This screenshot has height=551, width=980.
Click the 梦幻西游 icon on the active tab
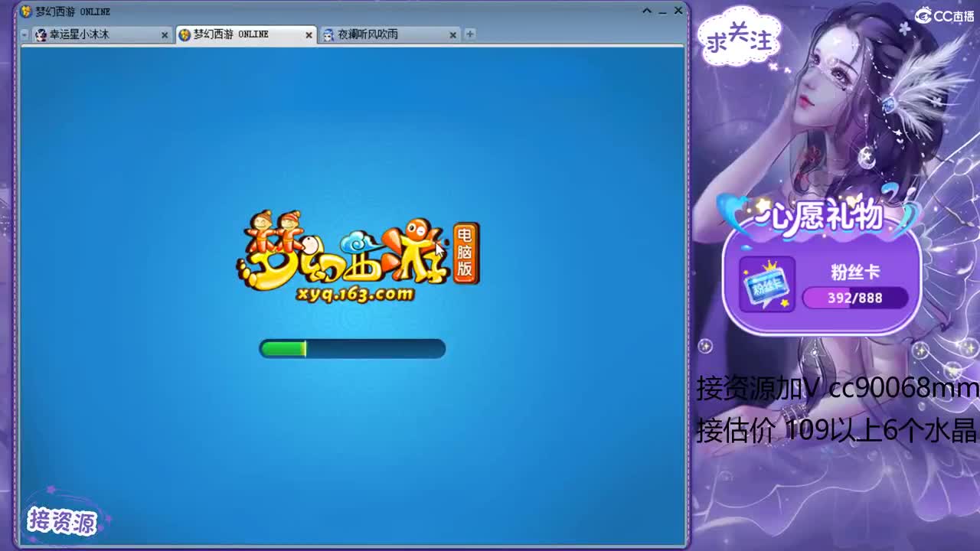pyautogui.click(x=184, y=34)
